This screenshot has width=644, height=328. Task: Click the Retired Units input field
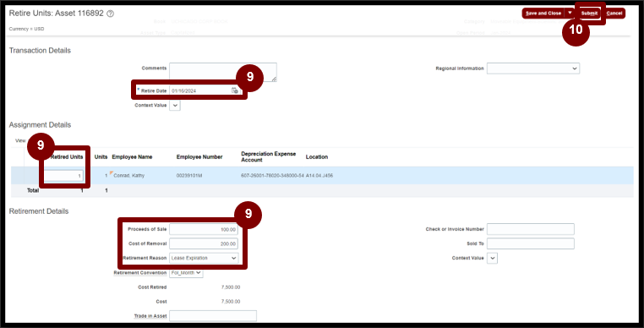click(63, 176)
